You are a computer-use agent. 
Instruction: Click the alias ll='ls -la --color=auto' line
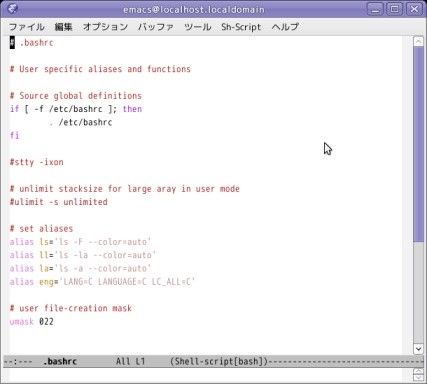pyautogui.click(x=83, y=255)
